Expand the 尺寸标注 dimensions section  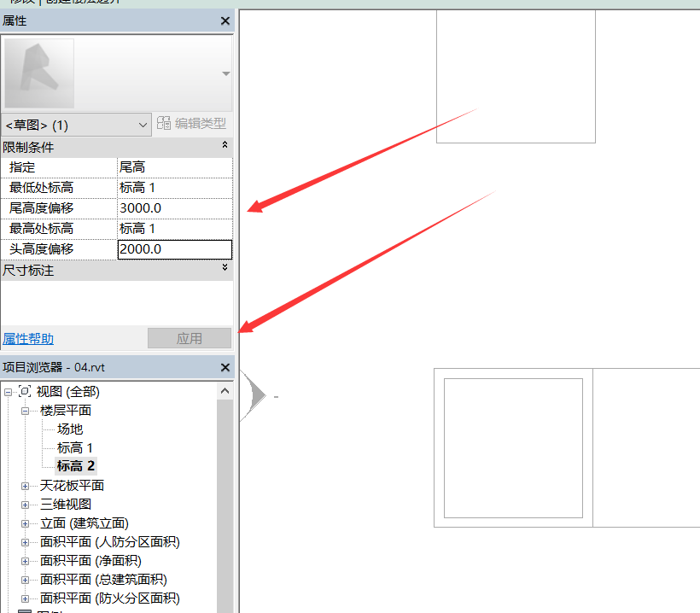click(225, 269)
